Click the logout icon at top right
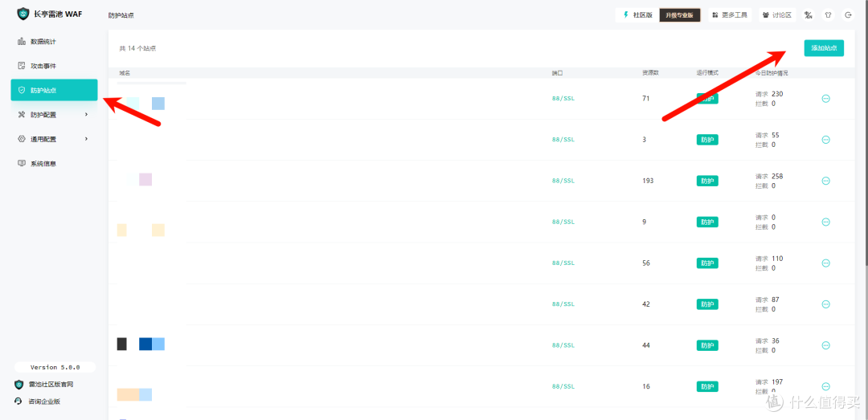 pyautogui.click(x=850, y=14)
